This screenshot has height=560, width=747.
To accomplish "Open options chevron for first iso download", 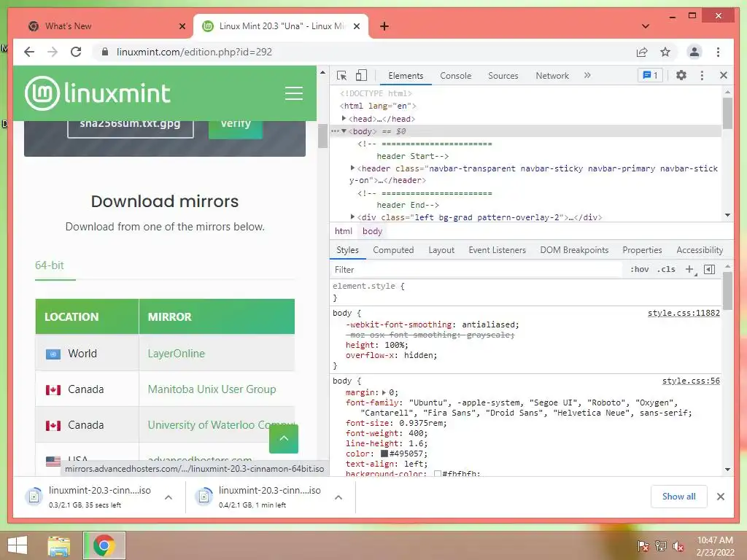I will tap(169, 497).
